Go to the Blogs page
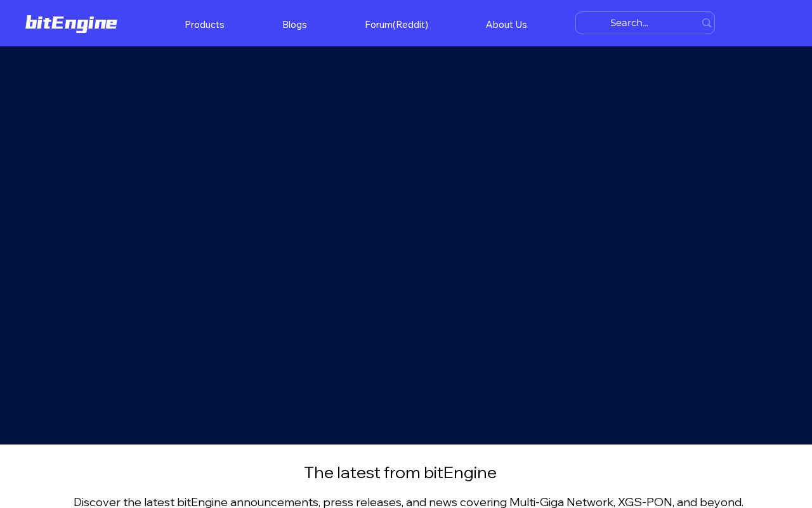This screenshot has width=812, height=508. click(x=294, y=24)
